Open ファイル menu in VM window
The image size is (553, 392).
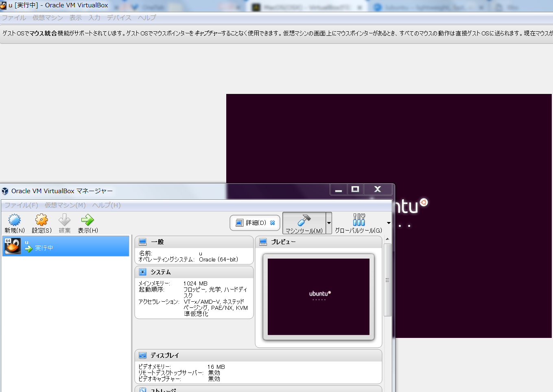pos(14,18)
